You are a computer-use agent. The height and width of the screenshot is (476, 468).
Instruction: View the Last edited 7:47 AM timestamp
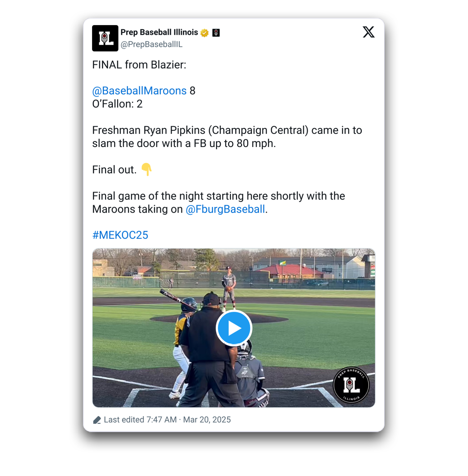coord(140,420)
